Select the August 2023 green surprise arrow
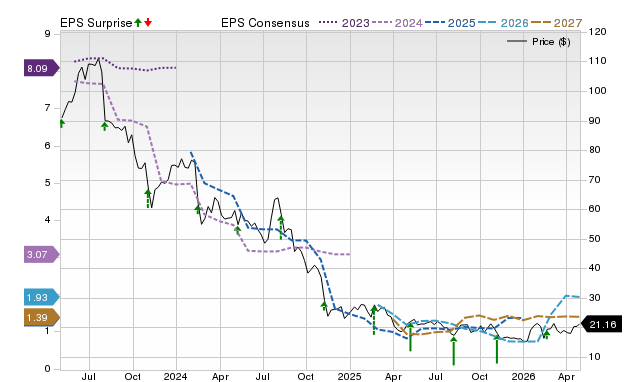 point(104,126)
